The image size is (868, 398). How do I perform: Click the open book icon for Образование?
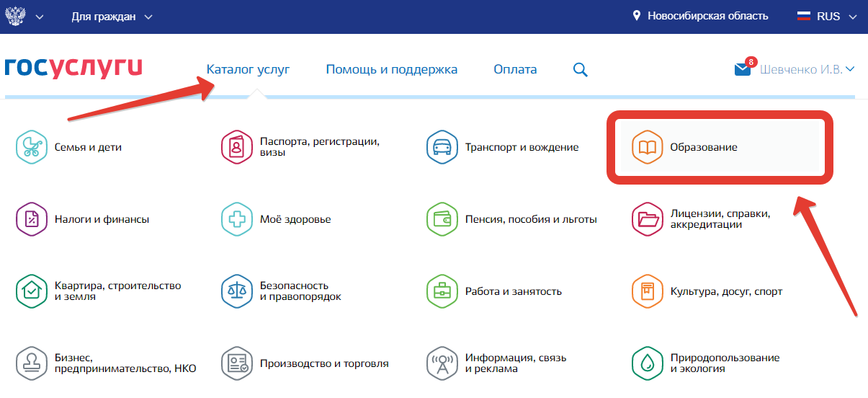point(647,147)
